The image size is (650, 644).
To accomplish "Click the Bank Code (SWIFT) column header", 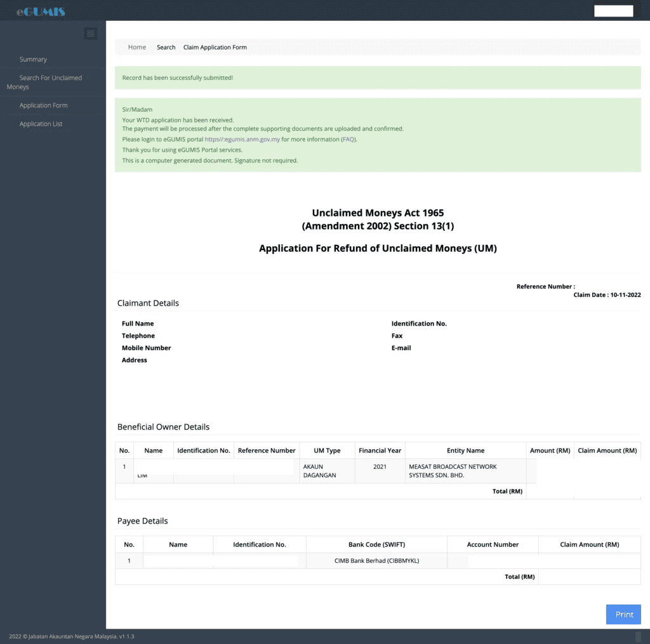I will click(x=376, y=544).
